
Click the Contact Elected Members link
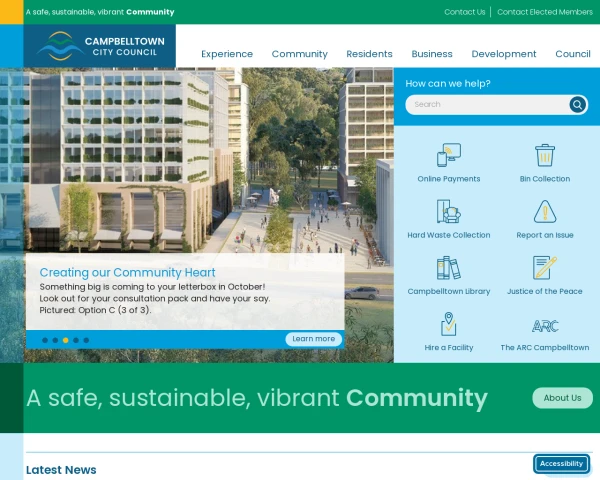tap(545, 12)
